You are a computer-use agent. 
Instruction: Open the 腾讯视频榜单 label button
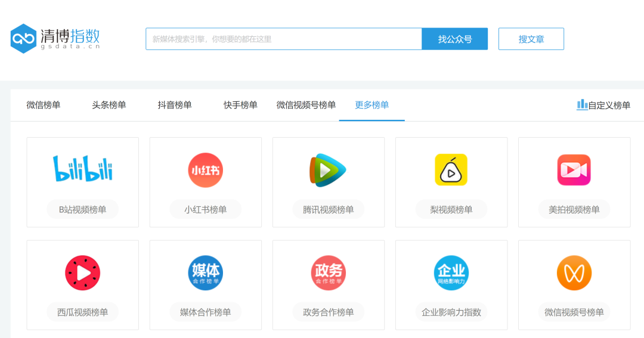pyautogui.click(x=328, y=209)
